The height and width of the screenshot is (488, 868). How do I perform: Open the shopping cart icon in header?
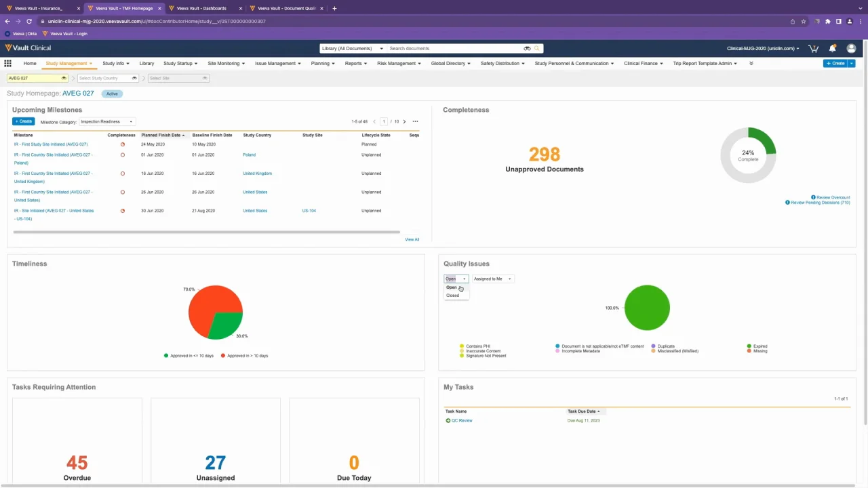coord(813,48)
